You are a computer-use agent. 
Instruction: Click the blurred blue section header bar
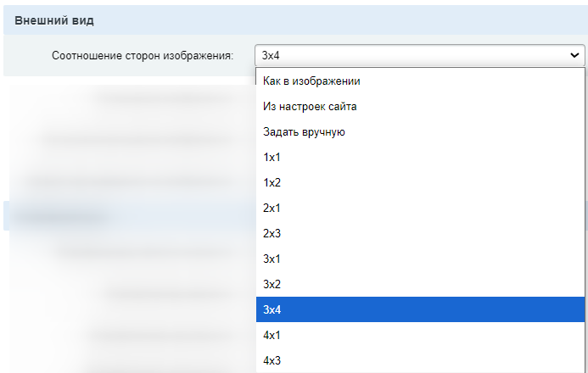(127, 215)
